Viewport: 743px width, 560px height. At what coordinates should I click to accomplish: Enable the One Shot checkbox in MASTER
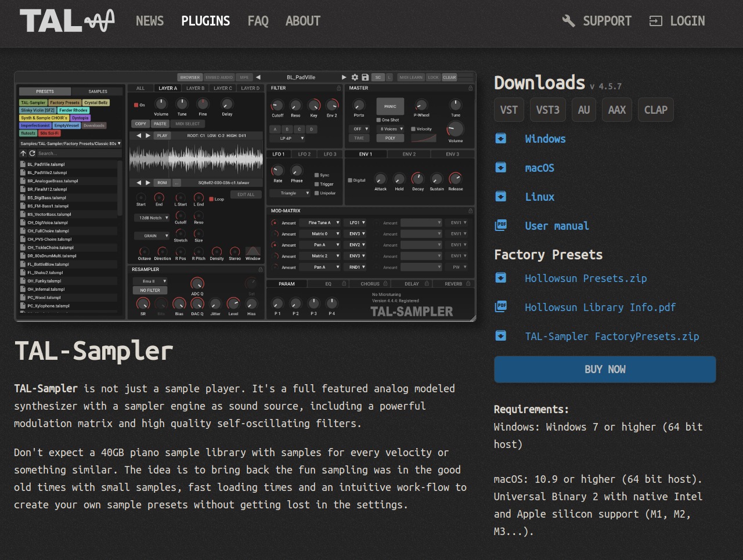(x=378, y=120)
